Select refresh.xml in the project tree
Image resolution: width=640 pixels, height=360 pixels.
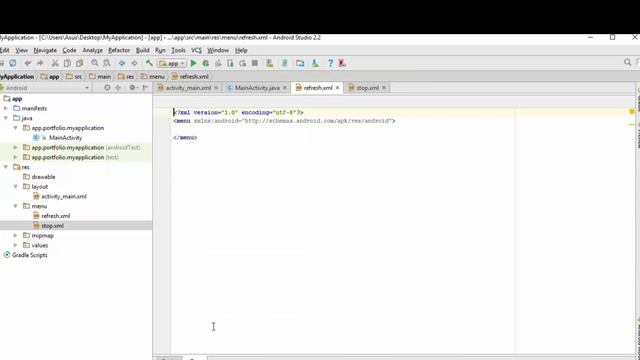click(x=56, y=216)
